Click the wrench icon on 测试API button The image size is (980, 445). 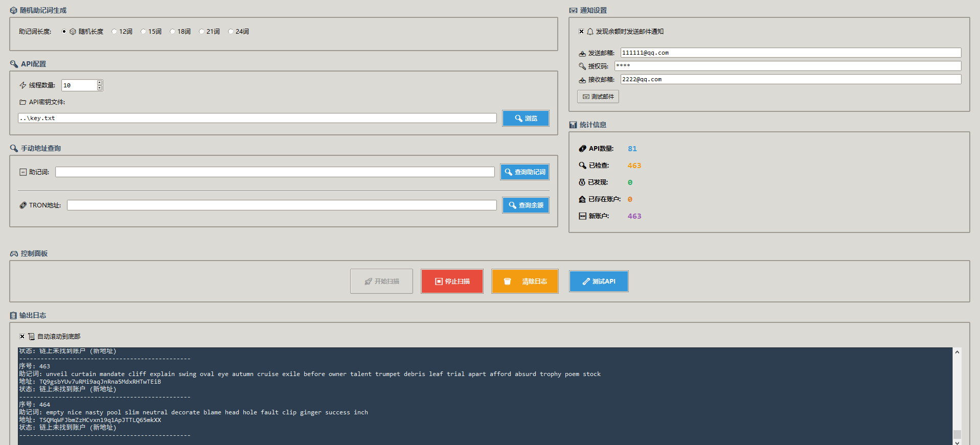click(x=586, y=282)
